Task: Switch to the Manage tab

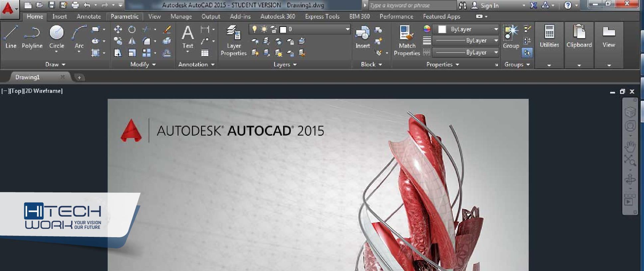Action: 181,16
